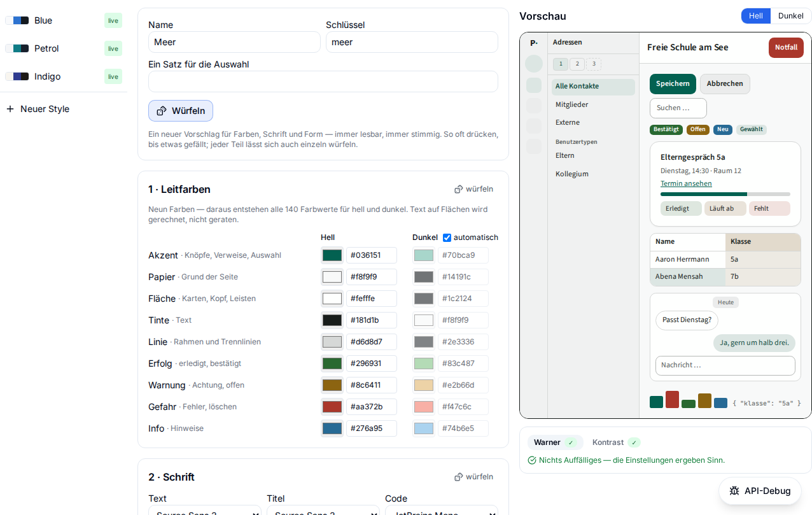Image resolution: width=812 pixels, height=515 pixels.
Task: Click the P· logo in the preview
Action: click(534, 43)
